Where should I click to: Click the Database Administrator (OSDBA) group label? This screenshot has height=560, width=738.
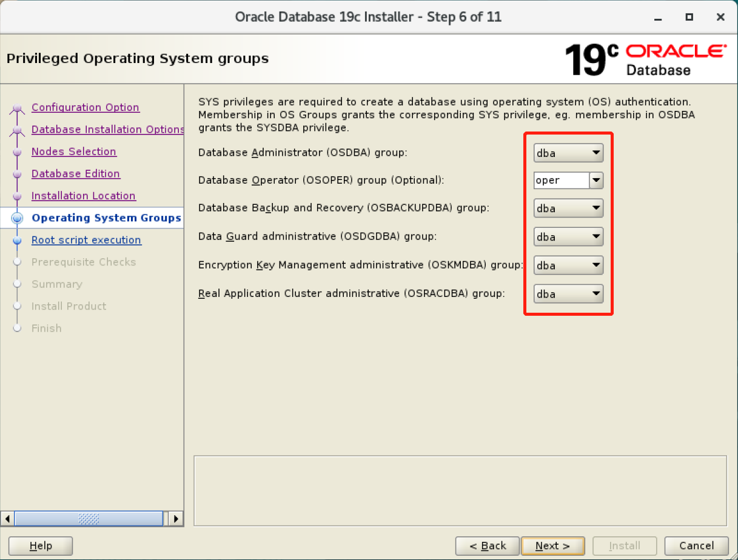click(x=303, y=153)
